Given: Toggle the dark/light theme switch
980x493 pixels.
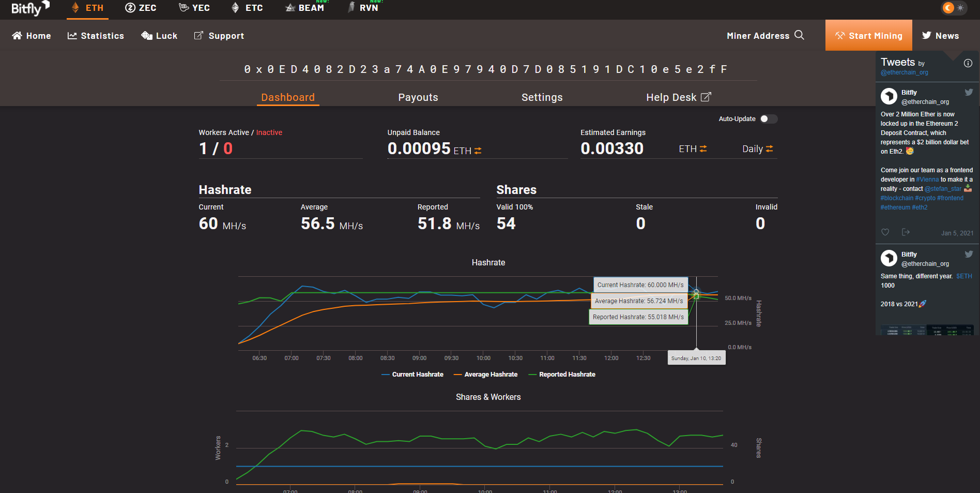Looking at the screenshot, I should (954, 8).
